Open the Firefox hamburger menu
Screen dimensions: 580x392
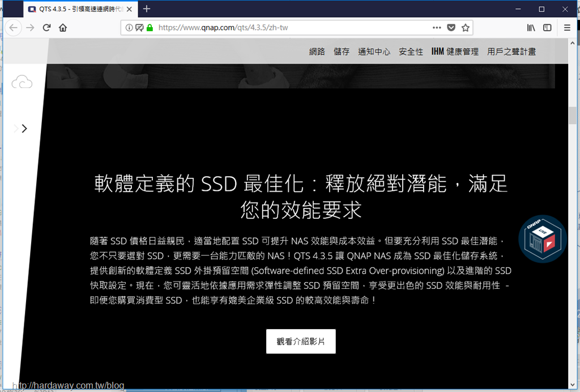567,28
